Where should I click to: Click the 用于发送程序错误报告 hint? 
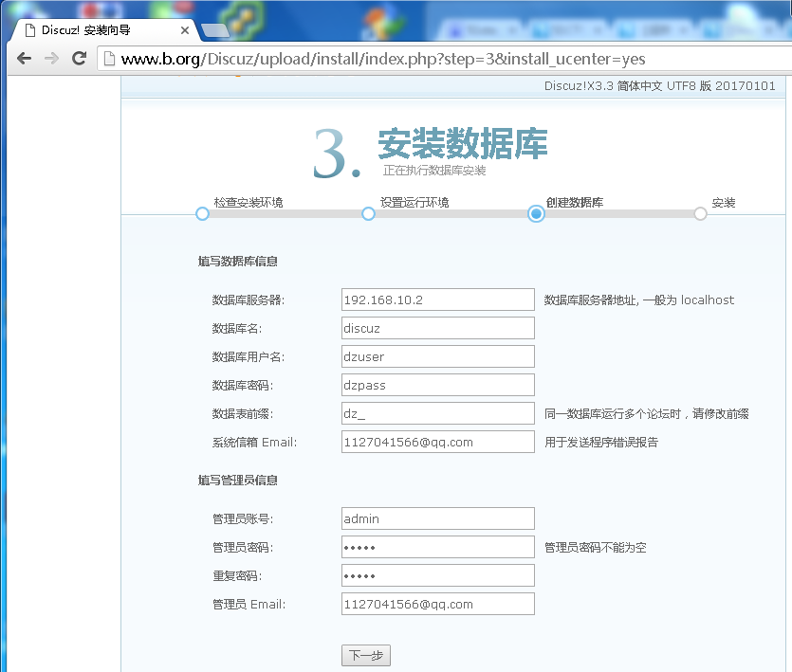coord(601,443)
